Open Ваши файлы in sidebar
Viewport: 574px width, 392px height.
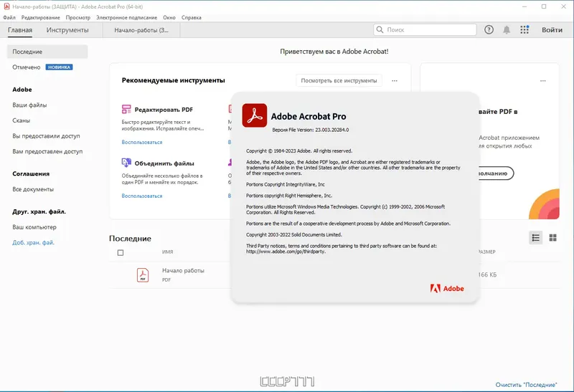[x=29, y=105]
